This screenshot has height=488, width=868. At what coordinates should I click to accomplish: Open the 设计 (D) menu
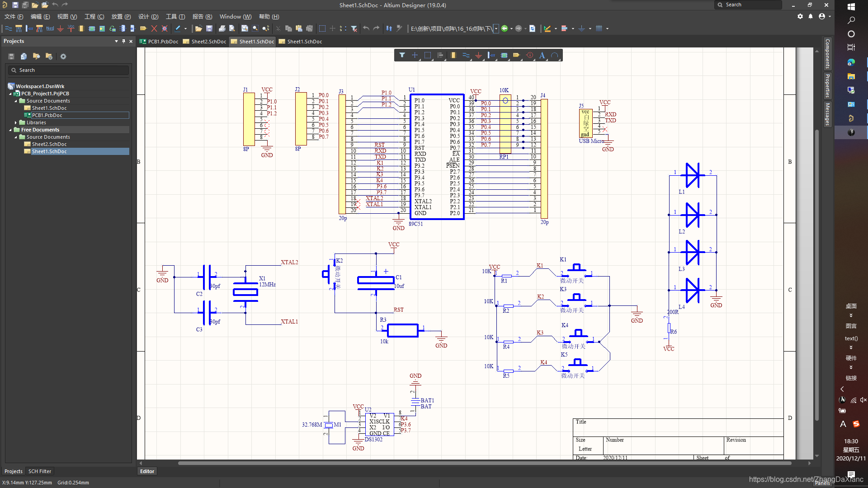(x=148, y=17)
